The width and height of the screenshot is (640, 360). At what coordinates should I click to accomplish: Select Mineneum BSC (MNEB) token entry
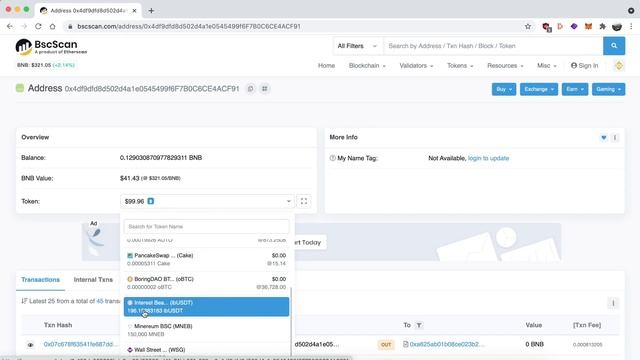206,330
